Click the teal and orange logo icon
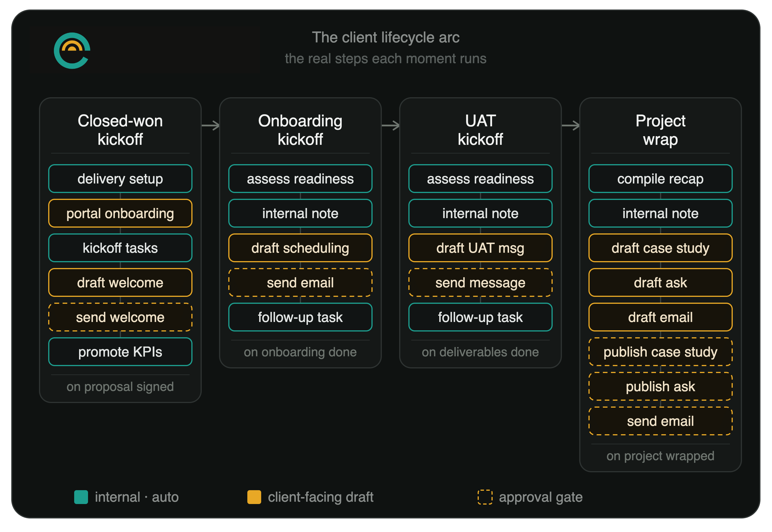This screenshot has height=532, width=772. [72, 51]
